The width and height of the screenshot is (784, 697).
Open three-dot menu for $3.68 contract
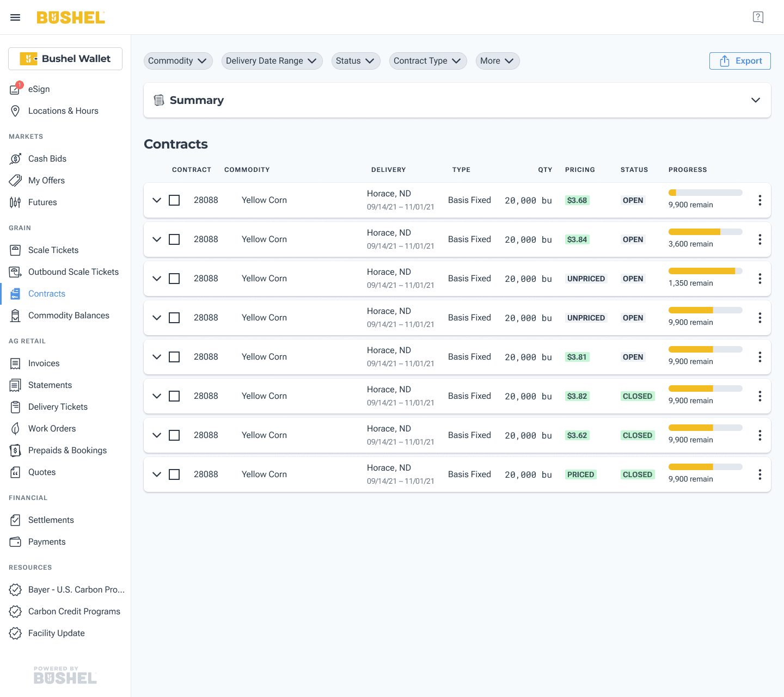pos(759,200)
